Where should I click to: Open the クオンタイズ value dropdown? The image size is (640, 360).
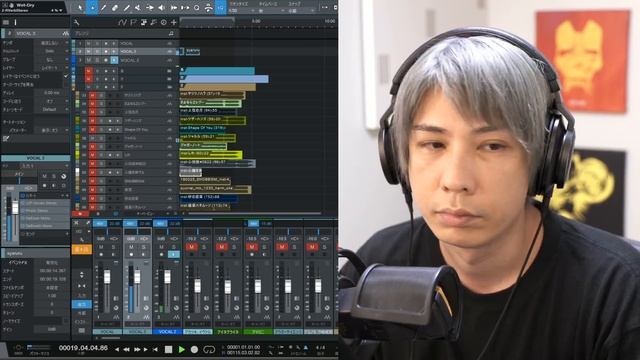click(243, 11)
